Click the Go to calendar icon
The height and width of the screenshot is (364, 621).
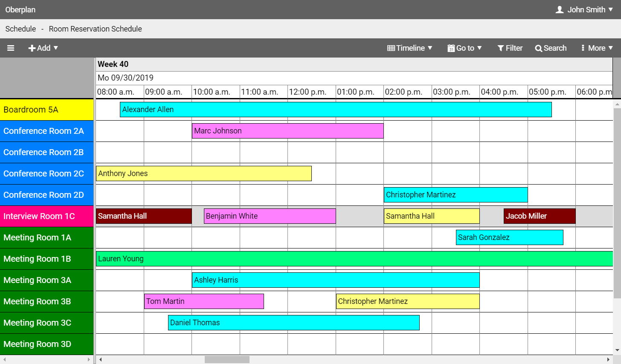[451, 48]
